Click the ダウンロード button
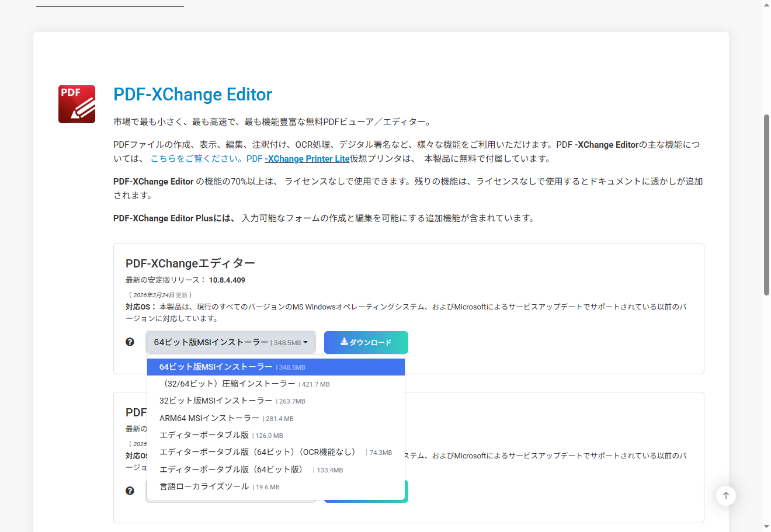This screenshot has width=771, height=532. coord(366,342)
